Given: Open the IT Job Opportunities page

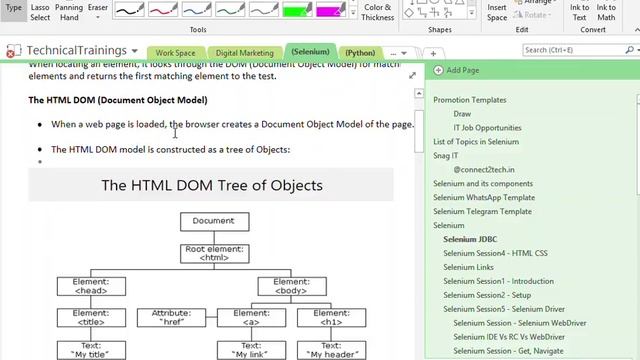Looking at the screenshot, I should pos(487,128).
